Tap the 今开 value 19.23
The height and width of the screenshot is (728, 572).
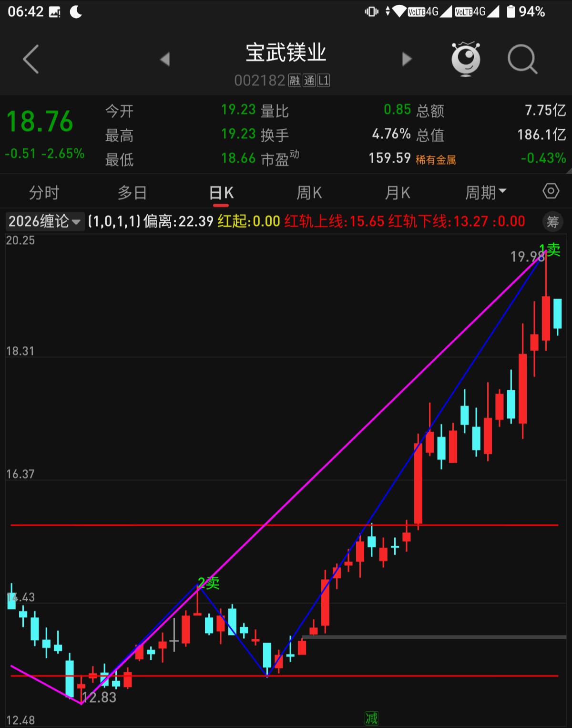[238, 110]
